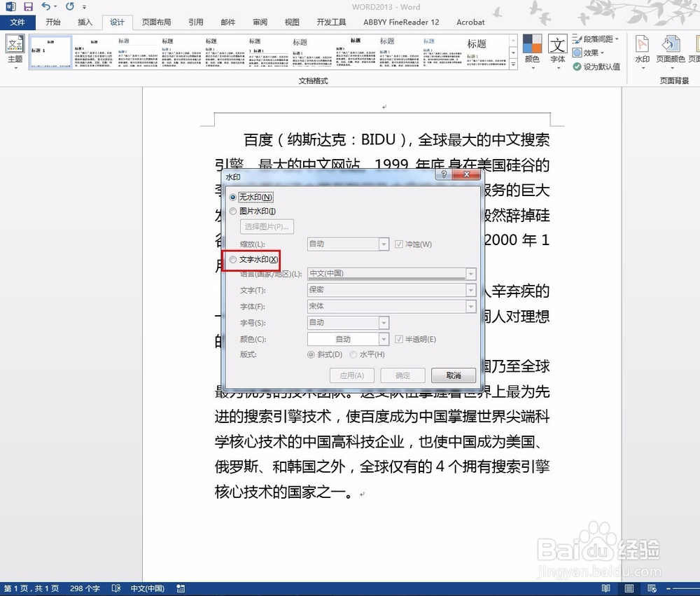Image resolution: width=700 pixels, height=596 pixels.
Task: Click language 中文(中国) in status bar
Action: pyautogui.click(x=147, y=588)
